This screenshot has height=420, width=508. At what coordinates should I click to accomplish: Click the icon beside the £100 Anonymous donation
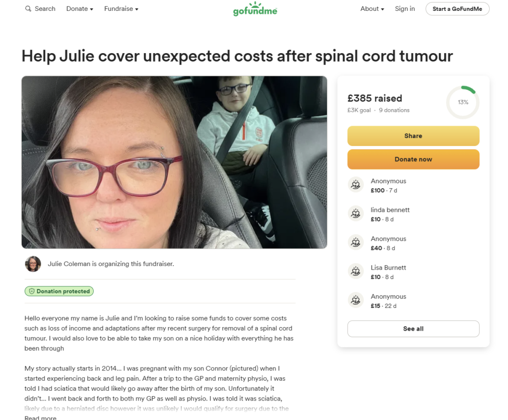click(x=356, y=185)
